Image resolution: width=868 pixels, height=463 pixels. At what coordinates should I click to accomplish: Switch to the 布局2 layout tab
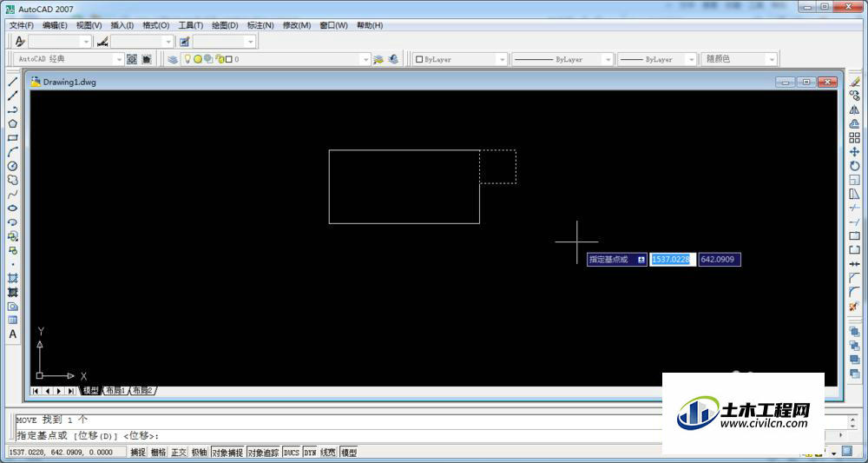[143, 390]
